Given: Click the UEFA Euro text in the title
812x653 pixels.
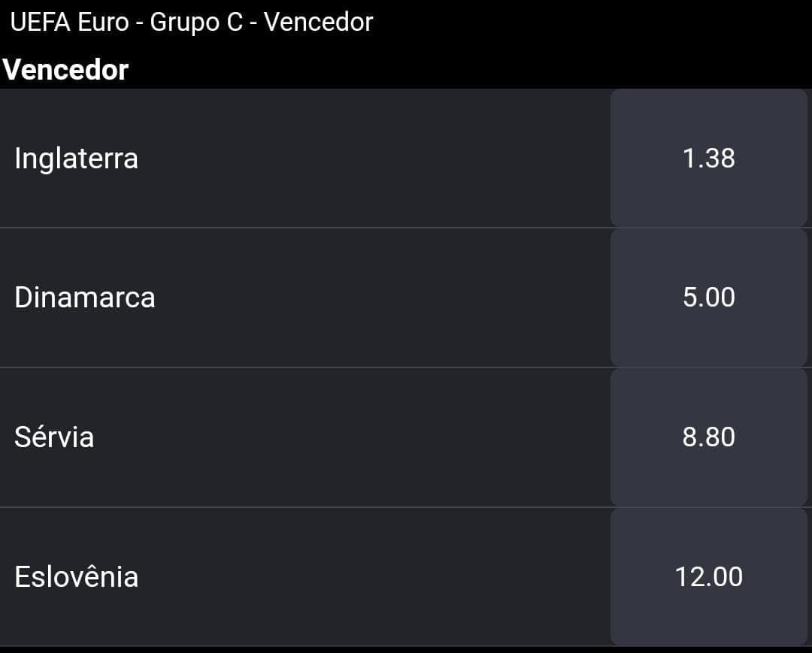Looking at the screenshot, I should [69, 23].
